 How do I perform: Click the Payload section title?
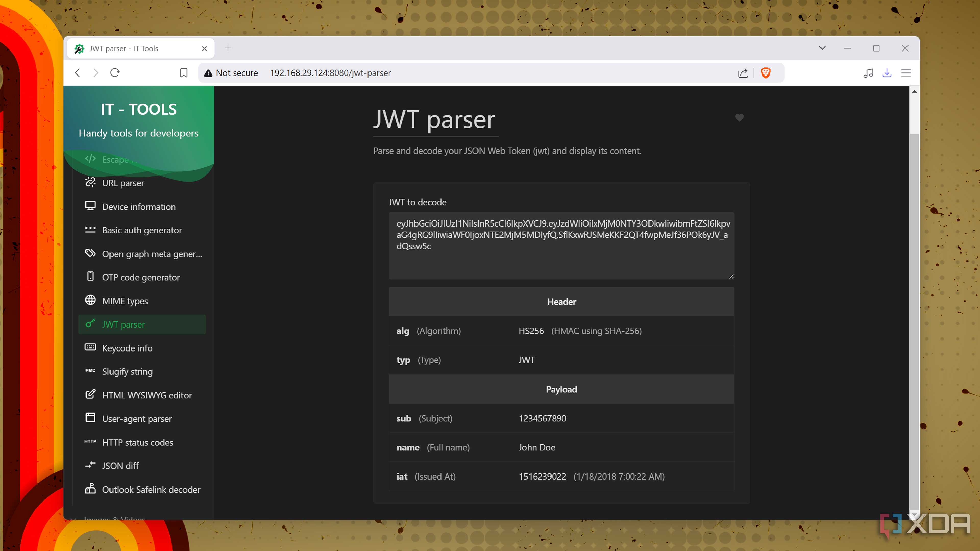[561, 389]
